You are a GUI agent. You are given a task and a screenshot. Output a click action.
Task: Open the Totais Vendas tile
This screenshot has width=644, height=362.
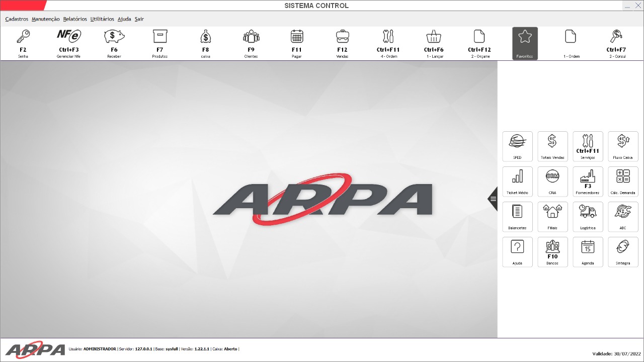click(552, 147)
